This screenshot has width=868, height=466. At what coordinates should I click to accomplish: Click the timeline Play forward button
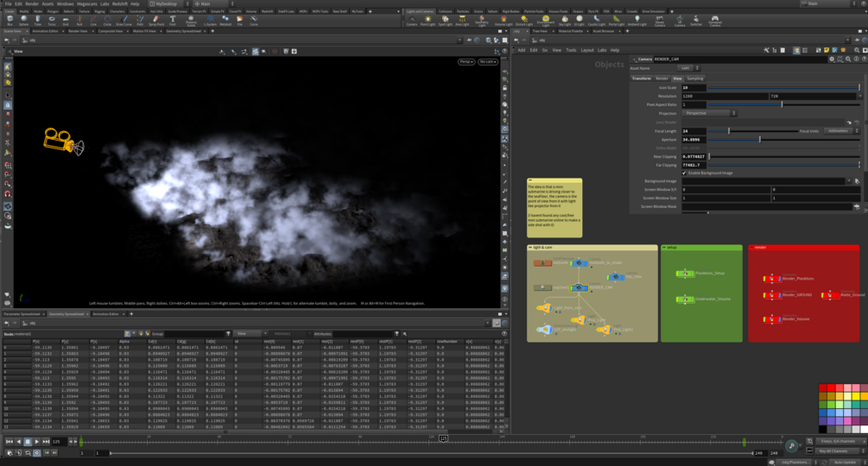pos(36,442)
